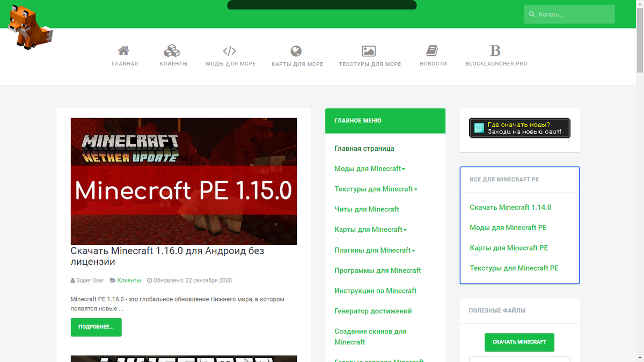Open Моды для Minecraft PE sidebar link
Screen dimensions: 644x362
tap(508, 227)
